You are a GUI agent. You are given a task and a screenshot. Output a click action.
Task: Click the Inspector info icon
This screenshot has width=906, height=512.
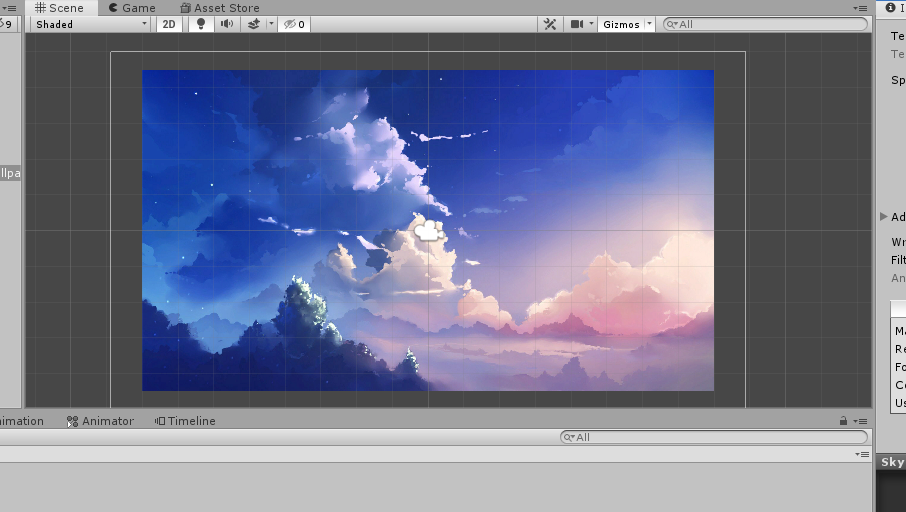coord(890,8)
